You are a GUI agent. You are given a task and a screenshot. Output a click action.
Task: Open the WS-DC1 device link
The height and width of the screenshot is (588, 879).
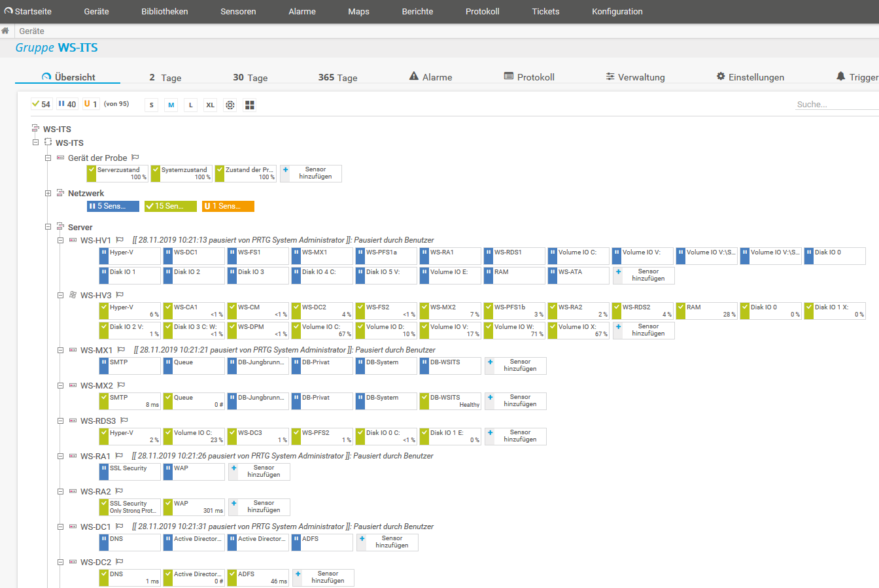(x=95, y=527)
